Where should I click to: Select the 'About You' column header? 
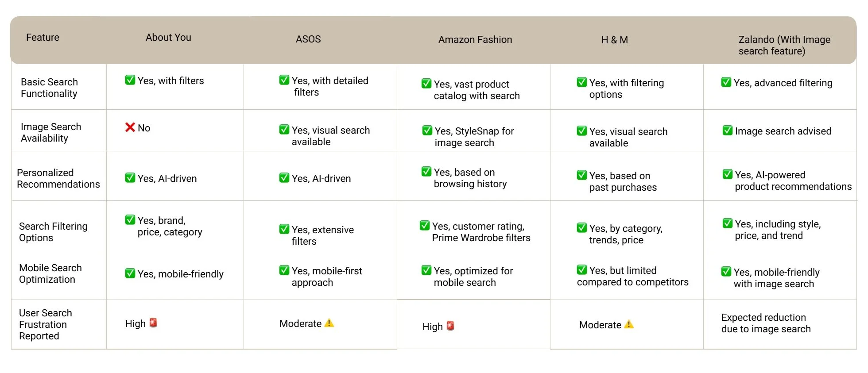click(x=168, y=37)
